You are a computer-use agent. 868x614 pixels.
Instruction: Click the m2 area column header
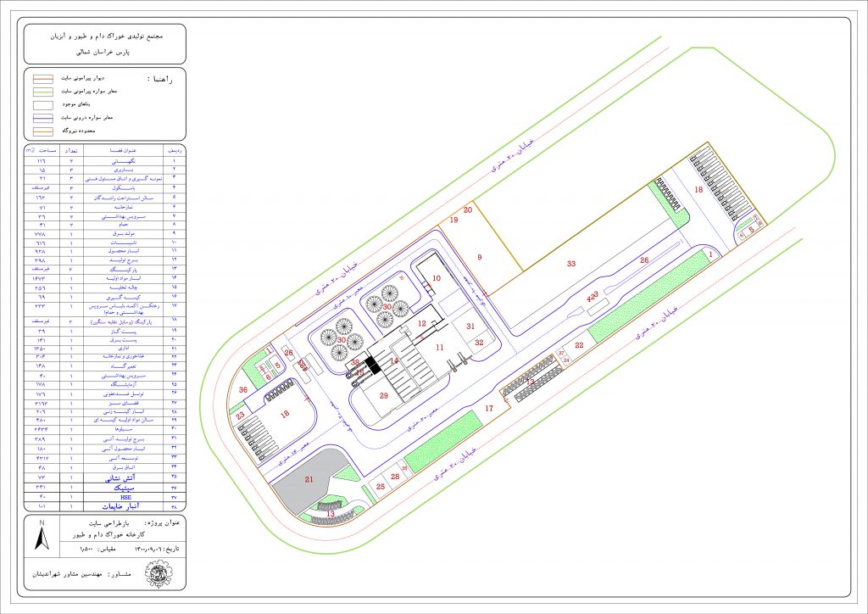(x=39, y=150)
